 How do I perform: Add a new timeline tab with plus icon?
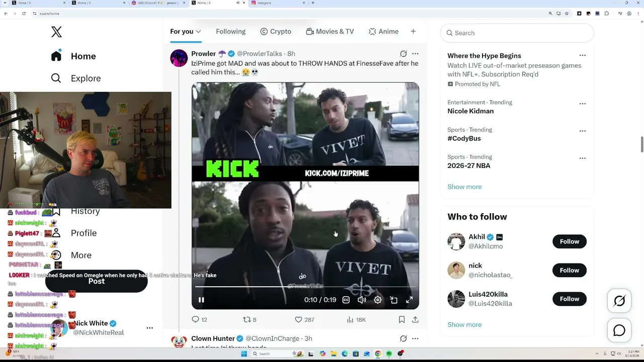click(x=413, y=31)
